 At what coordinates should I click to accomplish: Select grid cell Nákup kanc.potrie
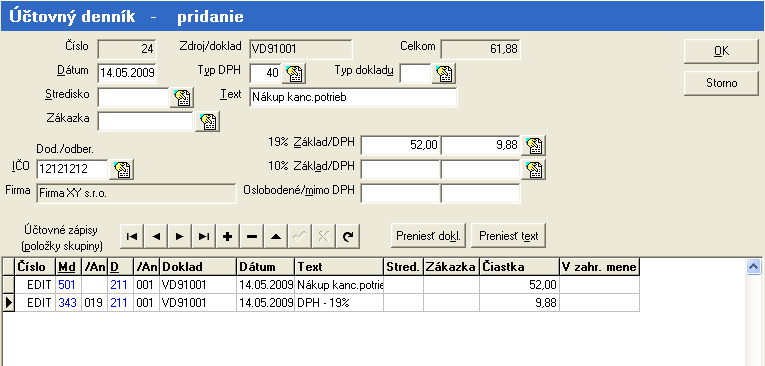pyautogui.click(x=339, y=285)
